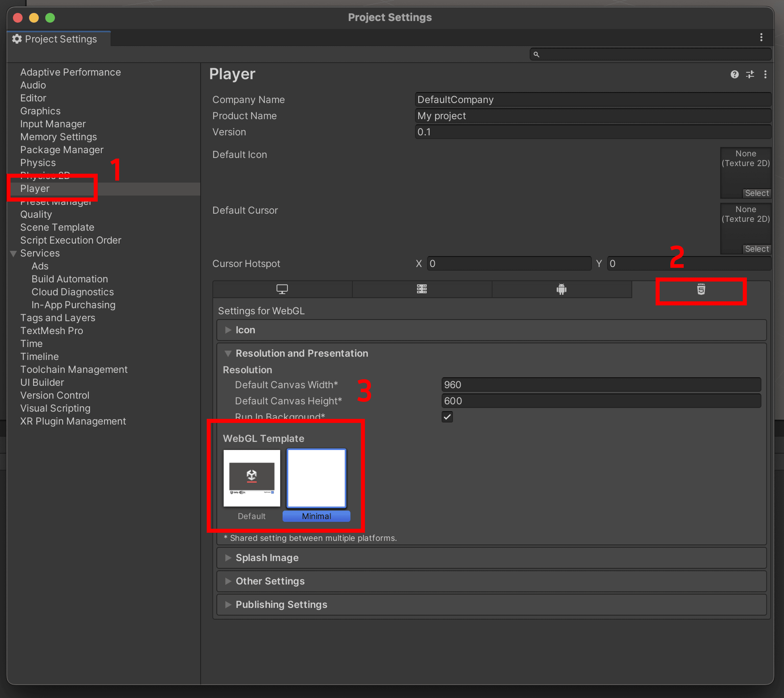Open XR Plugin Management settings
The image size is (784, 698).
pyautogui.click(x=73, y=421)
